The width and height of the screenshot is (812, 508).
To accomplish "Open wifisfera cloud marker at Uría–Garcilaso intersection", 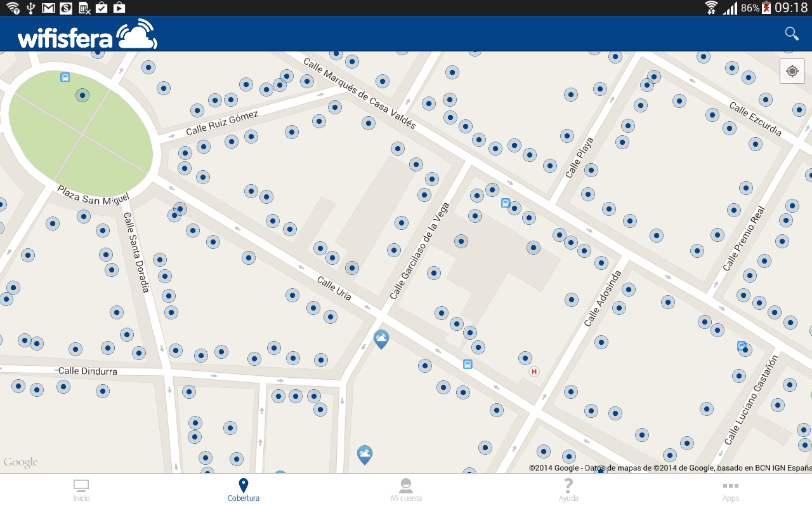I will pos(381,339).
